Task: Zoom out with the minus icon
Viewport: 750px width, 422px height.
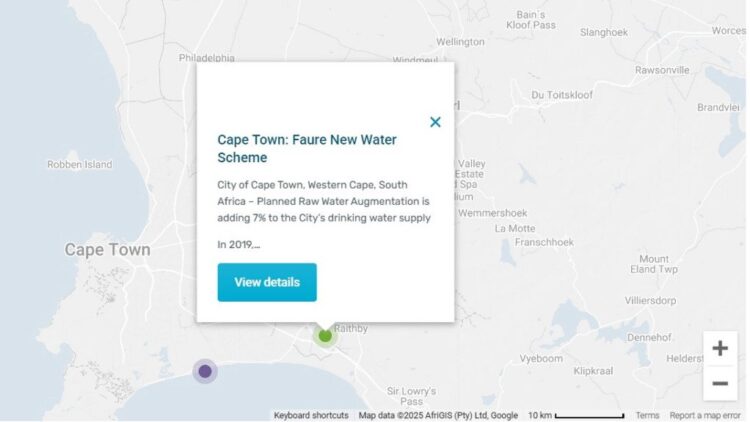Action: point(720,383)
